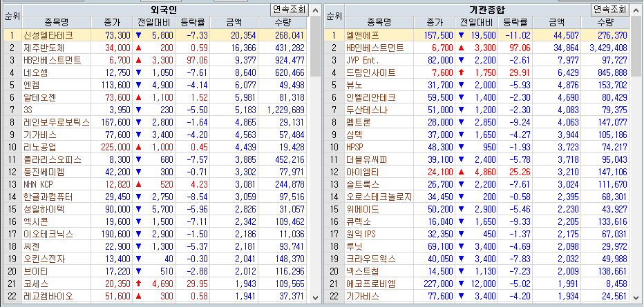Select 제주반도체 row

(155, 48)
